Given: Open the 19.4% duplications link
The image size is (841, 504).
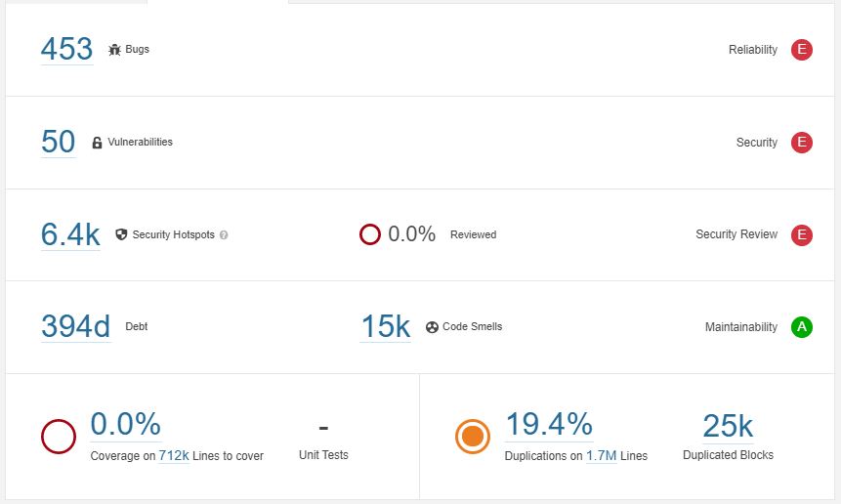Looking at the screenshot, I should pos(549,424).
